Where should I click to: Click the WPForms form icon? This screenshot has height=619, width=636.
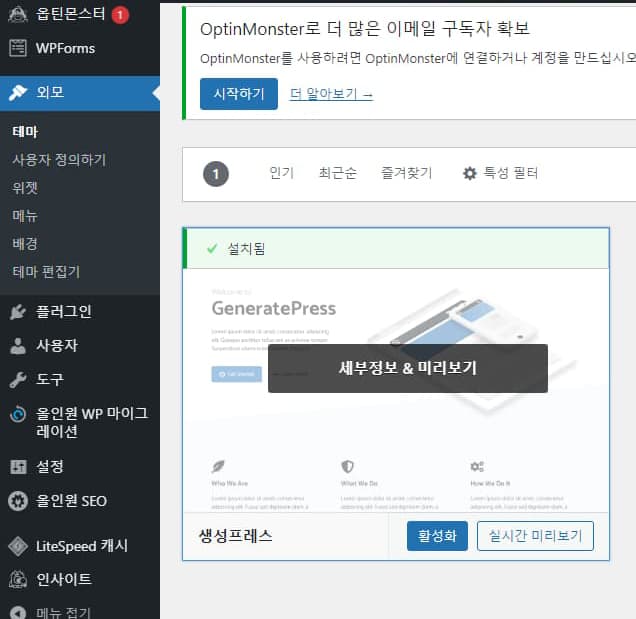[x=18, y=48]
